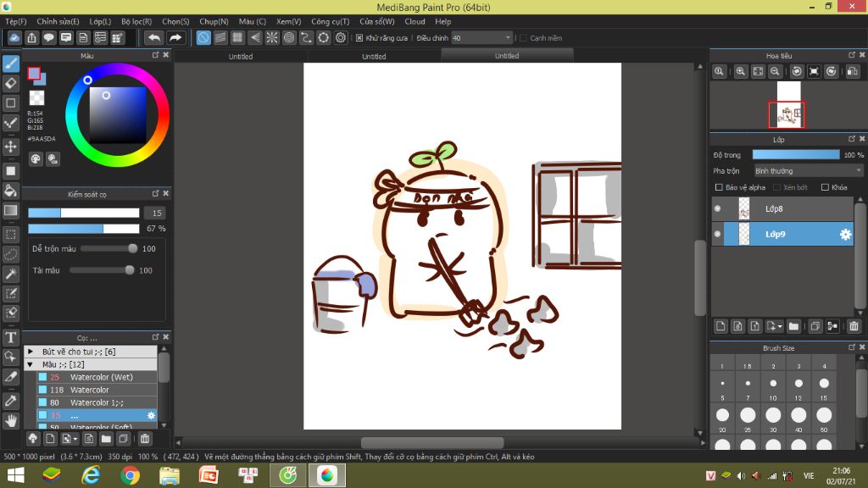Enable parallel line snap

coord(220,37)
